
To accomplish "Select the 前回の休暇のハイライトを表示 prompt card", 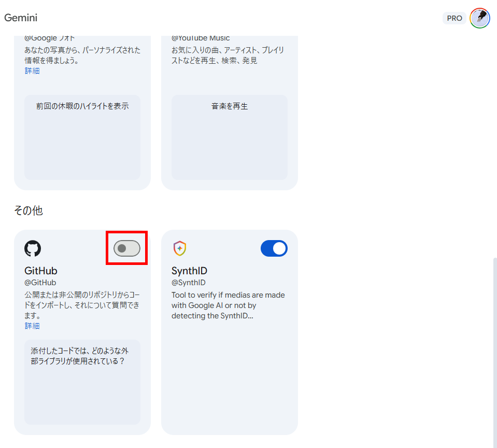I will pos(82,137).
